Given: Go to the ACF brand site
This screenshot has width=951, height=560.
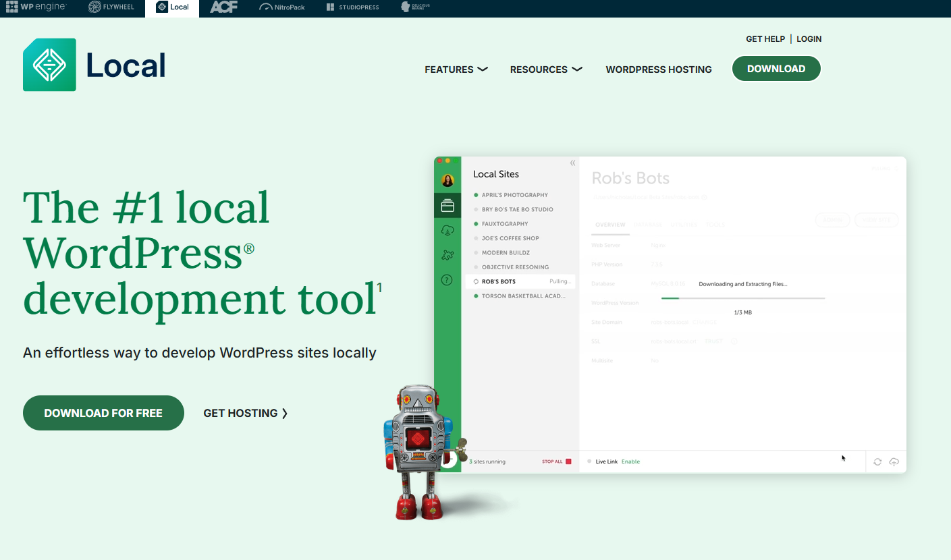Looking at the screenshot, I should [x=223, y=7].
